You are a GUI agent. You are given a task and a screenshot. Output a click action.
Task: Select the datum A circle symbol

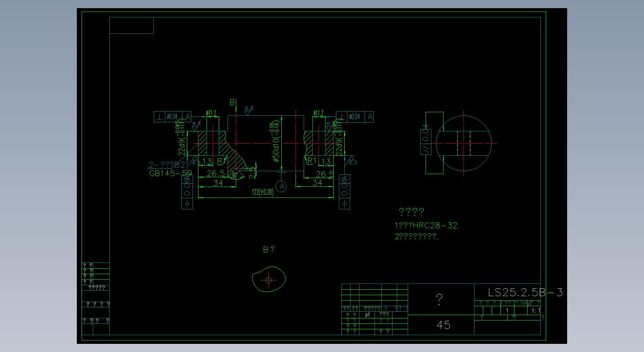point(281,186)
